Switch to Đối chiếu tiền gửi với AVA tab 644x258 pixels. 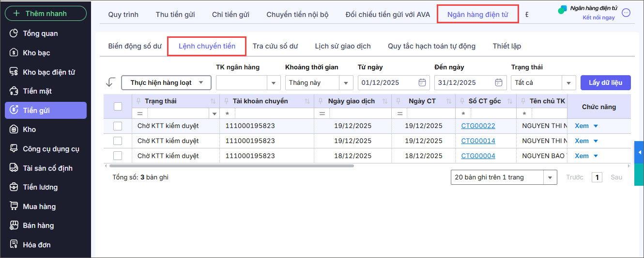click(x=388, y=15)
